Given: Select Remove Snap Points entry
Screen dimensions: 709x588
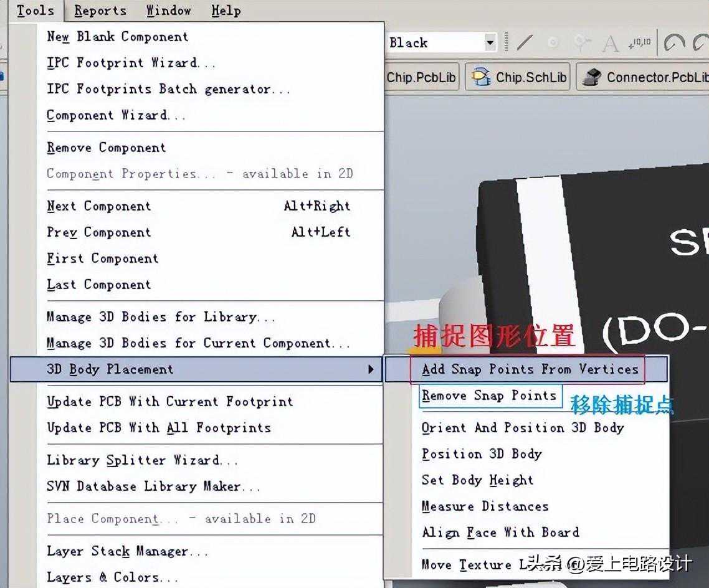Looking at the screenshot, I should coord(489,396).
